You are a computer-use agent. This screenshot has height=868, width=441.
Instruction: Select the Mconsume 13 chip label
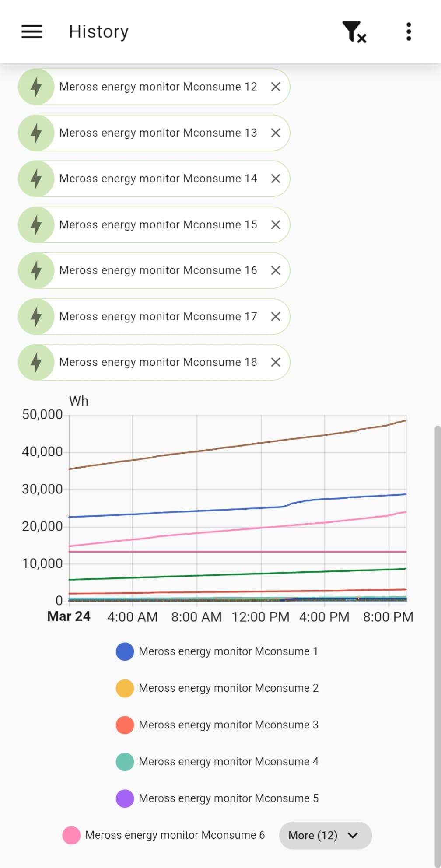[x=158, y=133]
